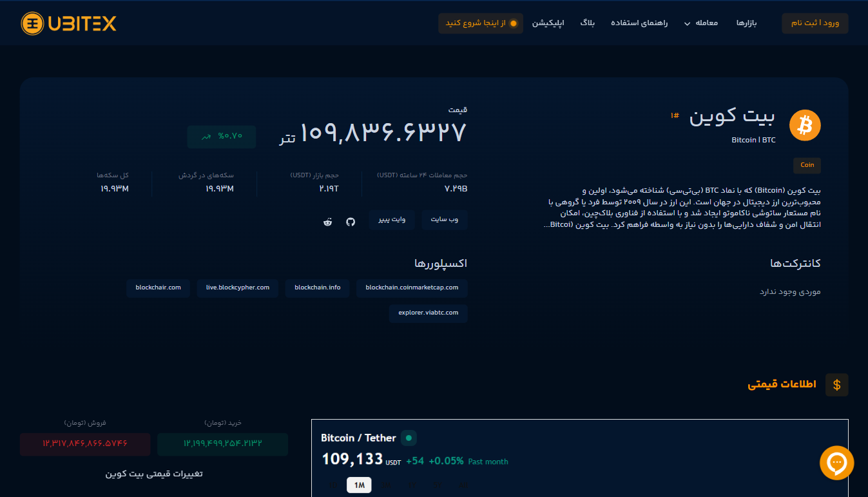Open the orange live chat bubble
Screen dimensions: 868x497
pyautogui.click(x=836, y=462)
